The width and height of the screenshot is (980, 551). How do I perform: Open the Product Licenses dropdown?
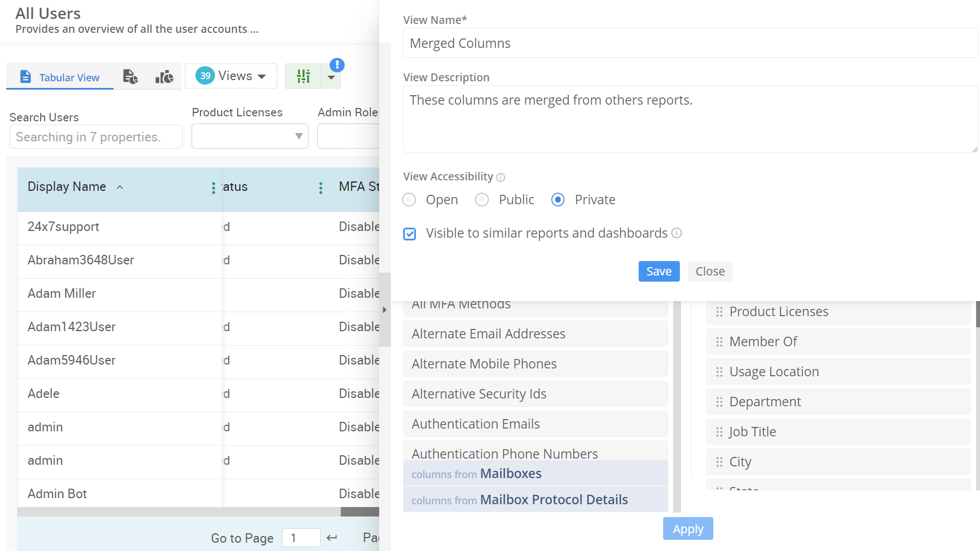pyautogui.click(x=249, y=136)
